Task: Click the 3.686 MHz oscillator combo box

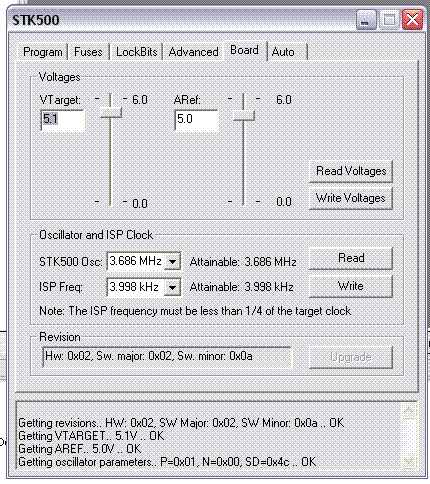Action: (144, 261)
